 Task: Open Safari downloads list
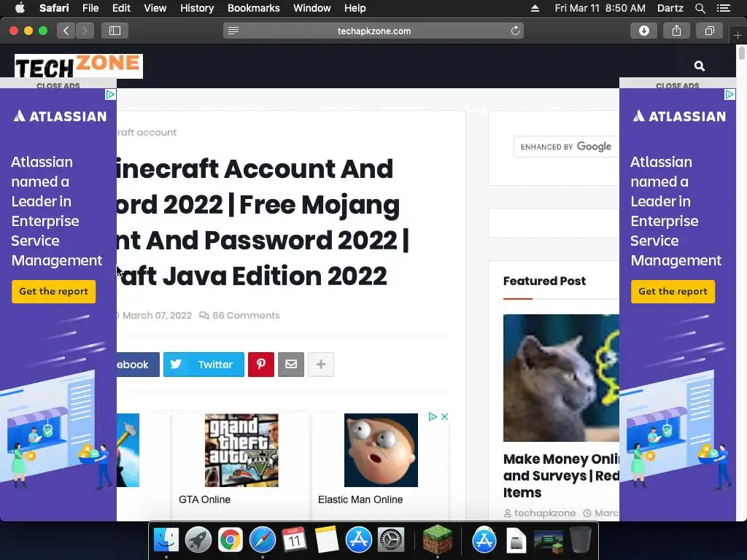pos(643,31)
